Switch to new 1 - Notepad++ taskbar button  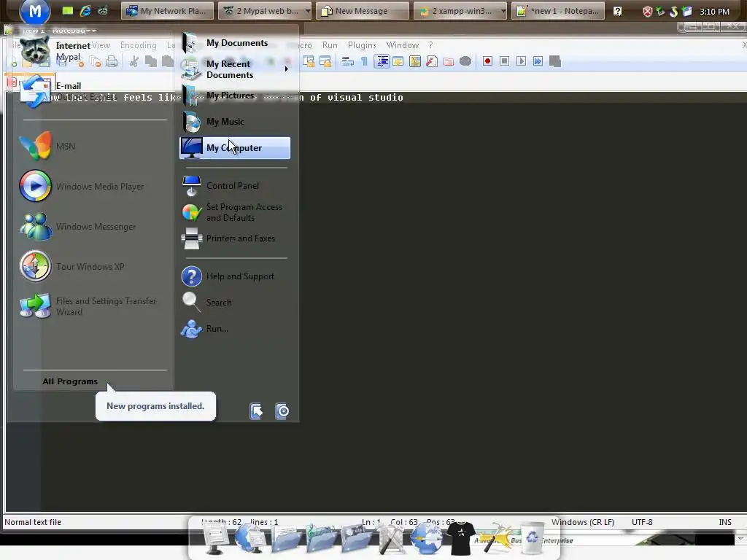pos(558,10)
